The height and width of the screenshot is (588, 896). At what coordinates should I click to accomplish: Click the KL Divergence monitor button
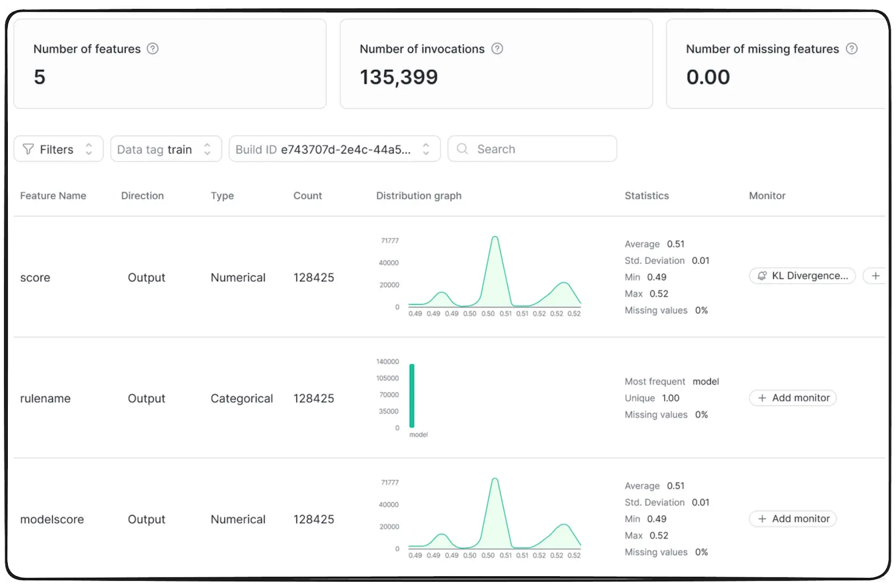pyautogui.click(x=802, y=276)
